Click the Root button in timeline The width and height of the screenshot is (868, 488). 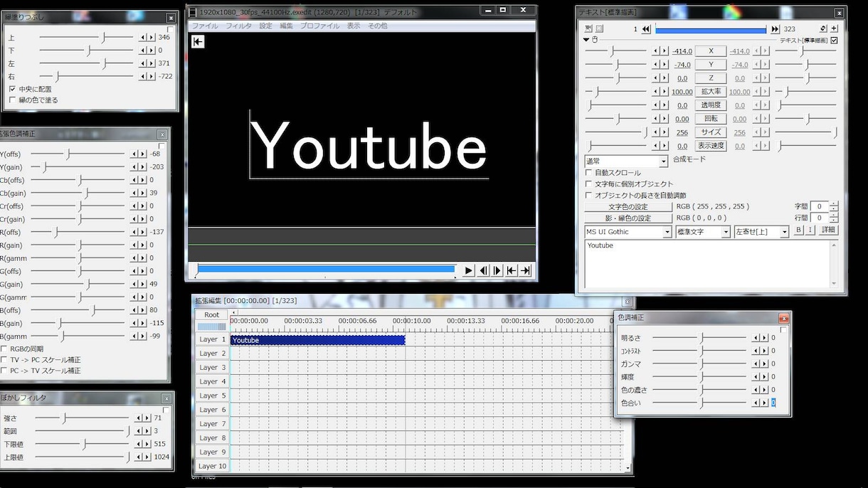click(212, 314)
